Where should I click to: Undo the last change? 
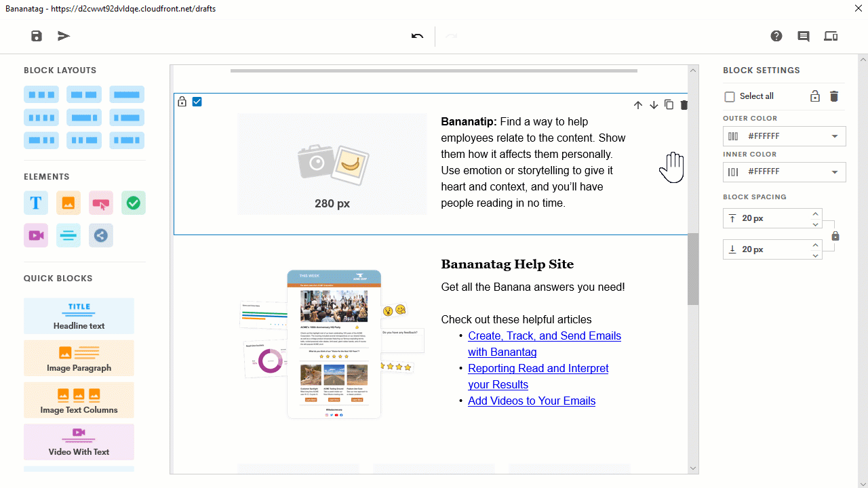click(x=417, y=36)
